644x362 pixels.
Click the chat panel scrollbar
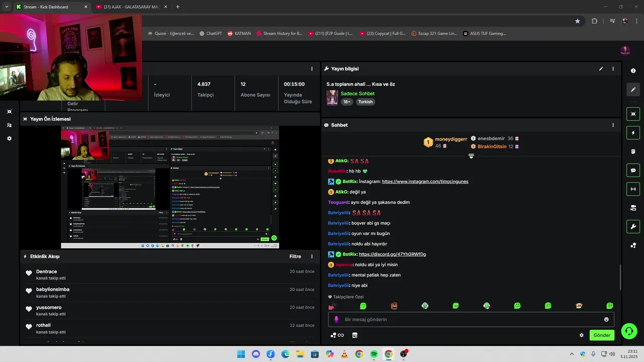(x=620, y=278)
